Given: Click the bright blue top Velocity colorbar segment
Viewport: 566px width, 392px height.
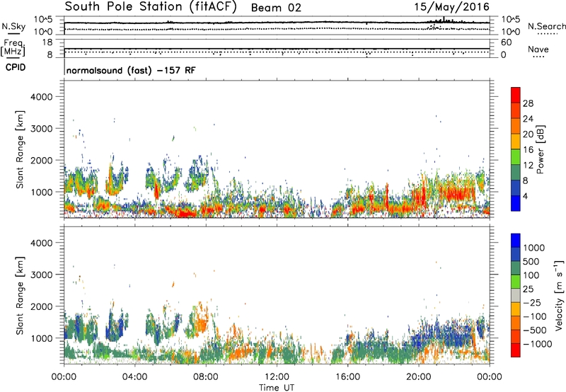Looking at the screenshot, I should coord(516,241).
